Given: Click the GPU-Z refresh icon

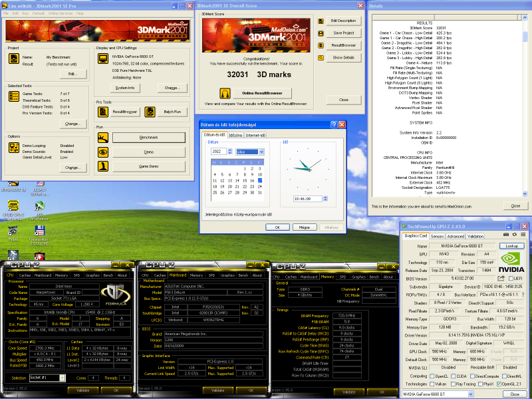Looking at the screenshot, I should pos(515,235).
